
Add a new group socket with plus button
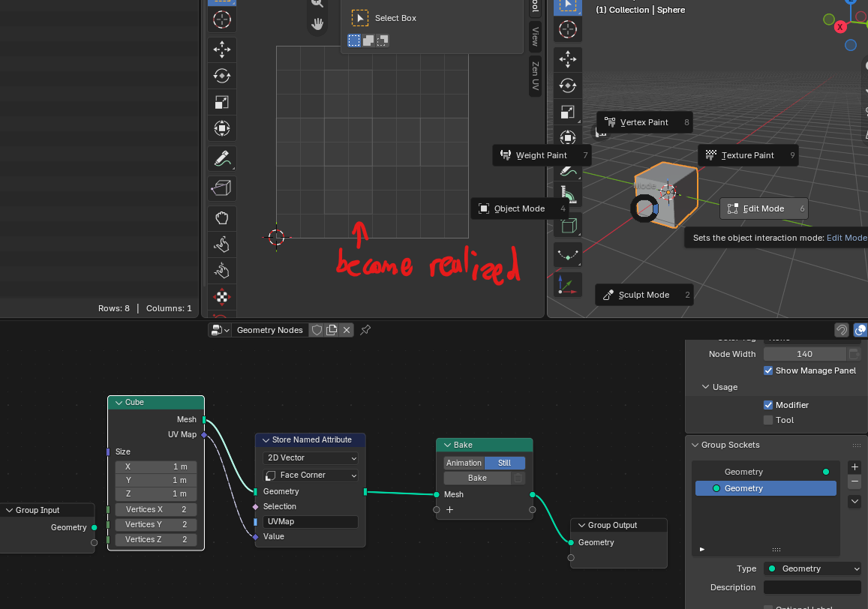854,467
